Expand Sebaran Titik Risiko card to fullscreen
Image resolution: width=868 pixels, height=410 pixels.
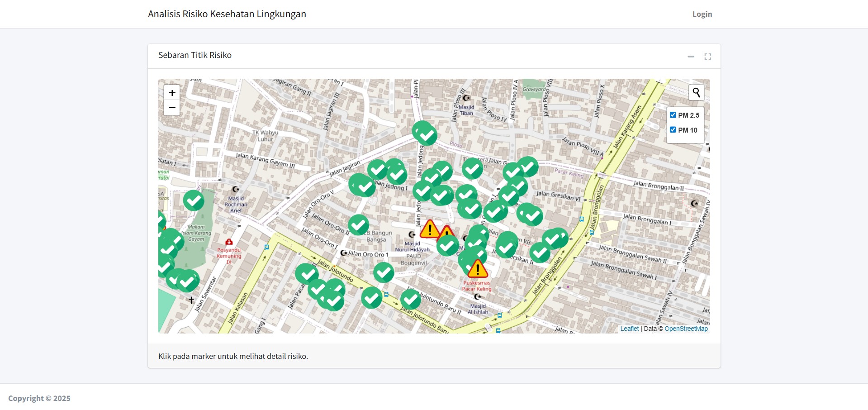tap(707, 57)
